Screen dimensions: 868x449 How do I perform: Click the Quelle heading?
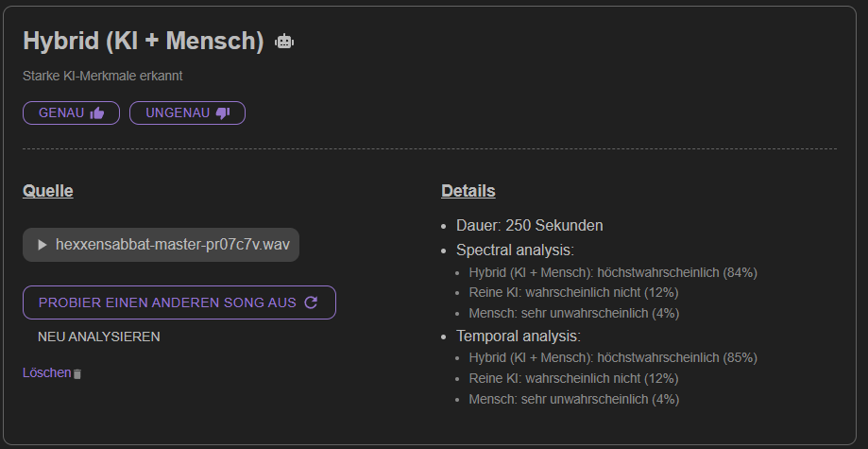tap(47, 191)
